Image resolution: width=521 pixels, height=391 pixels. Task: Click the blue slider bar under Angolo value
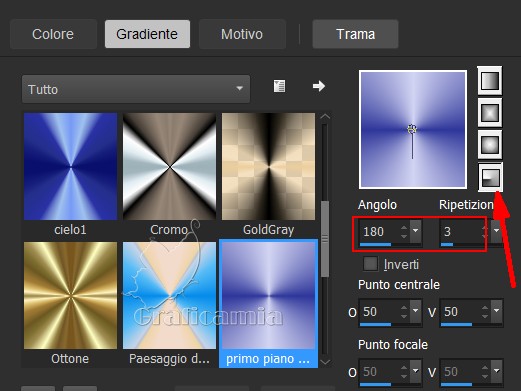[375, 244]
